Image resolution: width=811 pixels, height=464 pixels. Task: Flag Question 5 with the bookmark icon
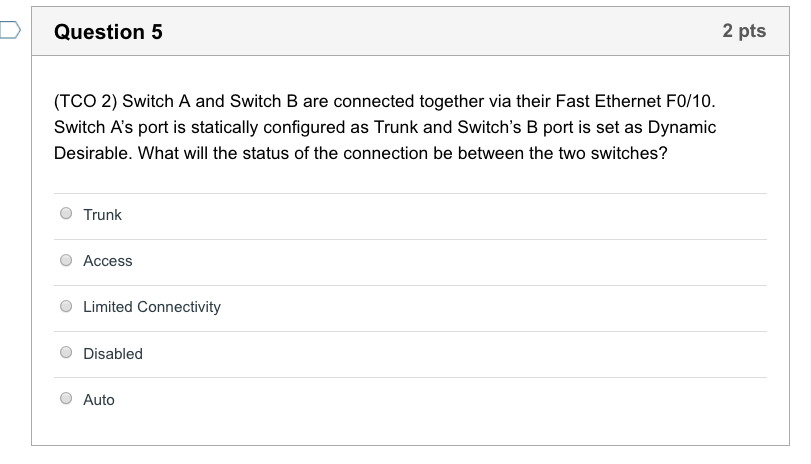tap(10, 30)
